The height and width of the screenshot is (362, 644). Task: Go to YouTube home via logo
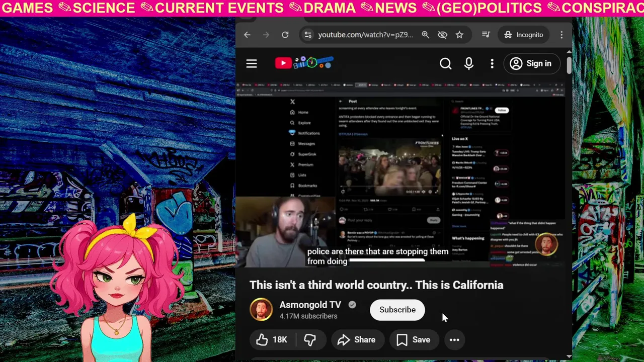[304, 63]
